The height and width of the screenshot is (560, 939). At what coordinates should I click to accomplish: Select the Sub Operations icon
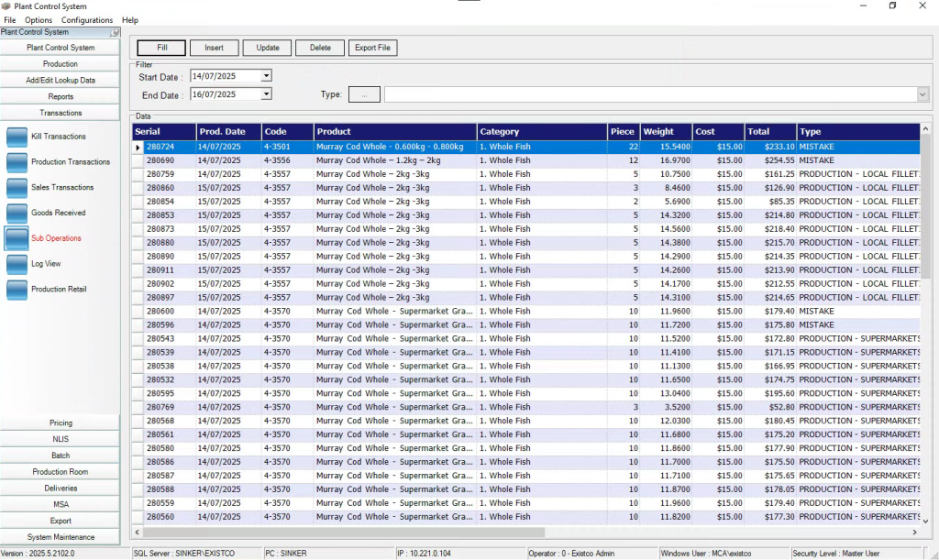click(17, 238)
